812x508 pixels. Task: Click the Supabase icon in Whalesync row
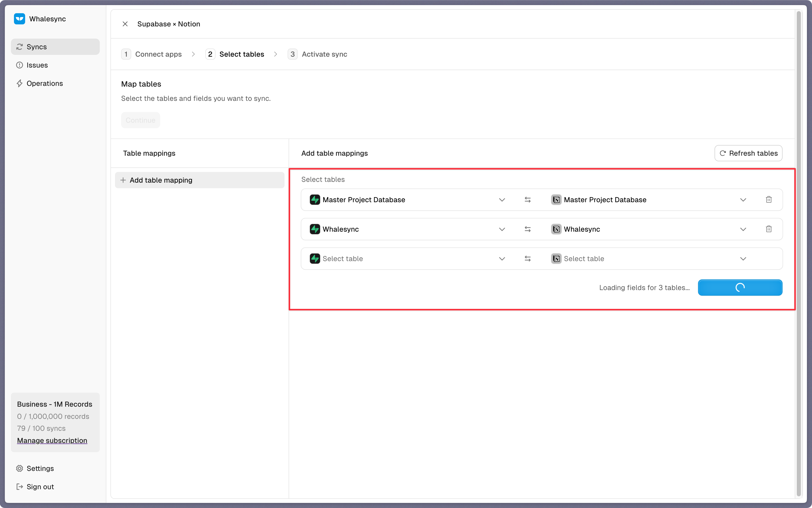pos(315,229)
